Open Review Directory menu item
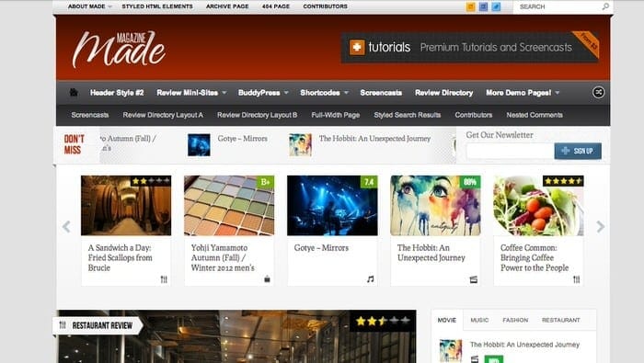This screenshot has height=363, width=644. (443, 93)
